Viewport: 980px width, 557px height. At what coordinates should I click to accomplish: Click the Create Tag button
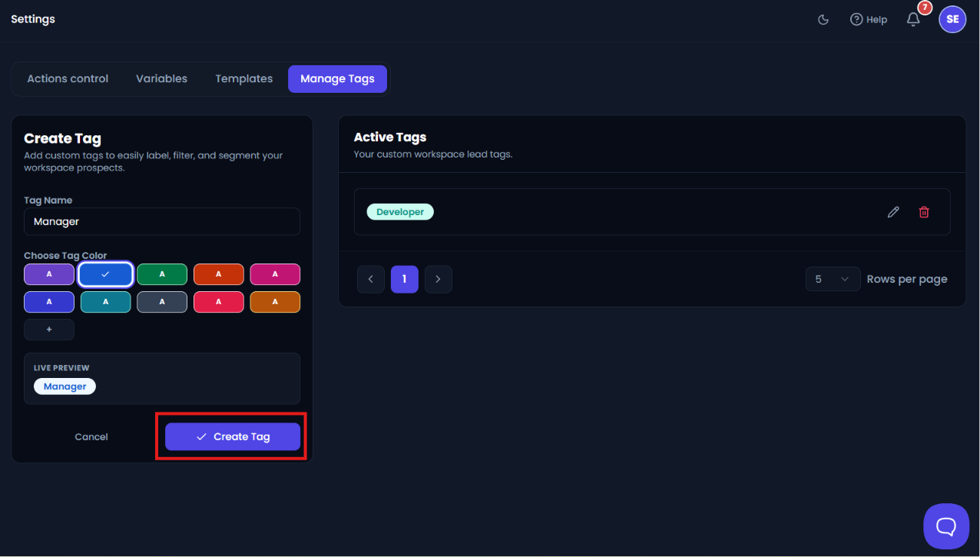coord(233,436)
